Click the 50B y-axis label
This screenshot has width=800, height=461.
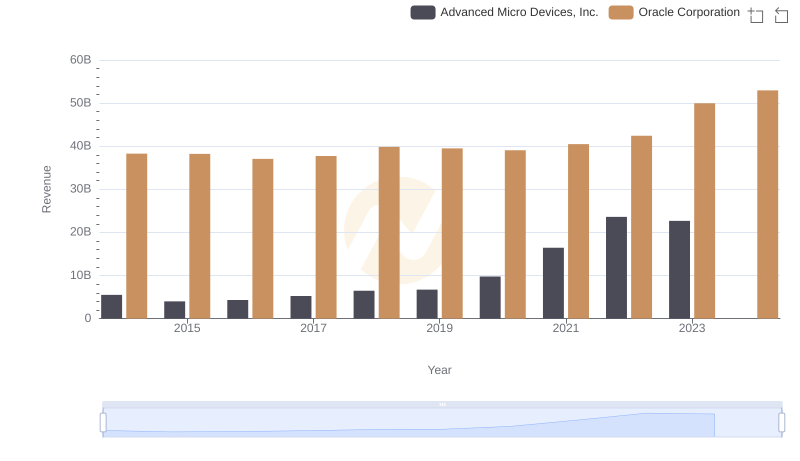[x=81, y=103]
